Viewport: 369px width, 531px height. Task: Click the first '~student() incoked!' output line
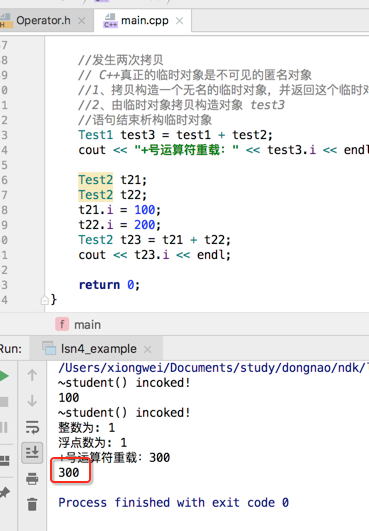(x=124, y=383)
